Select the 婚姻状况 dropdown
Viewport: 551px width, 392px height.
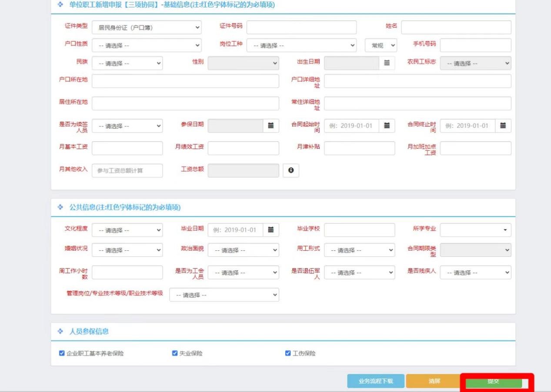click(x=127, y=250)
